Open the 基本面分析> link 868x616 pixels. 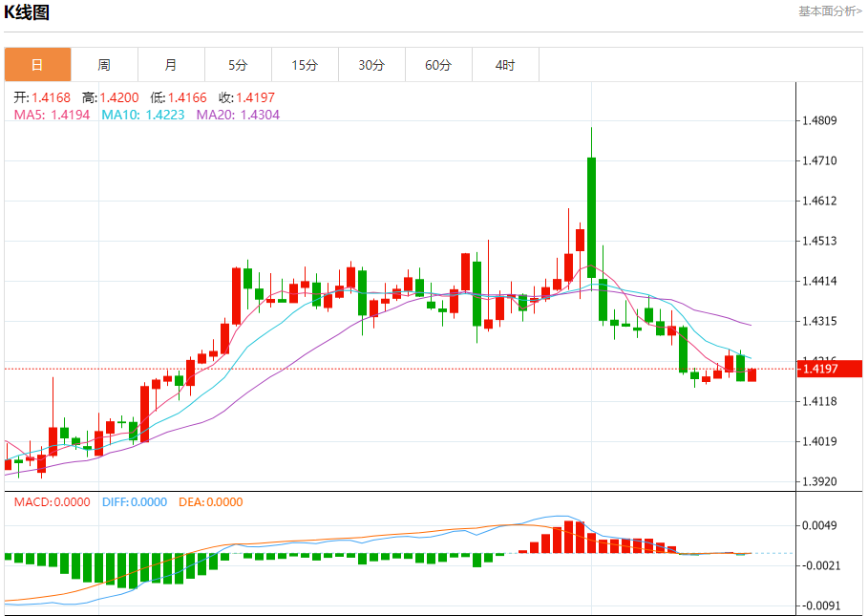(830, 11)
